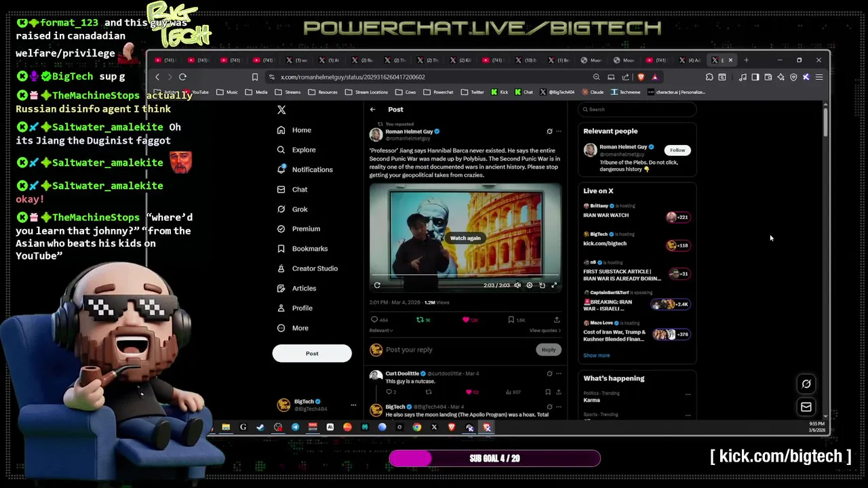
Task: Open the X logo home link
Action: [x=281, y=110]
